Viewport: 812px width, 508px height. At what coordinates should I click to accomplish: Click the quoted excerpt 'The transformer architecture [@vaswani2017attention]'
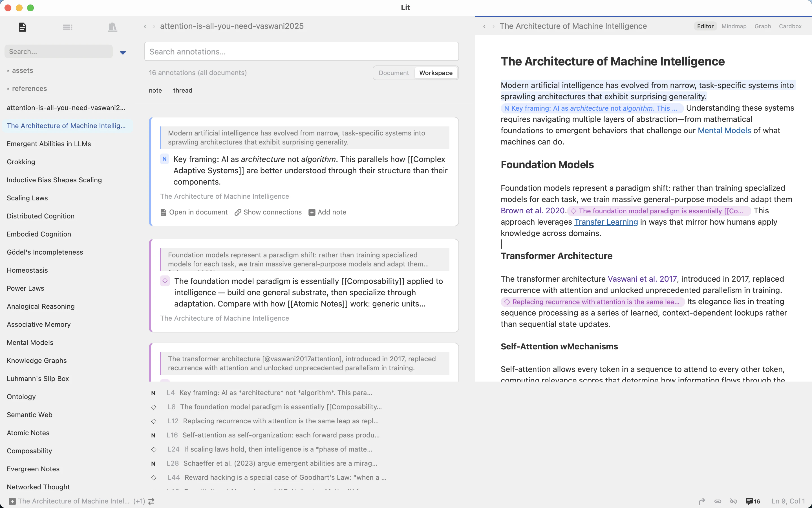pos(305,363)
